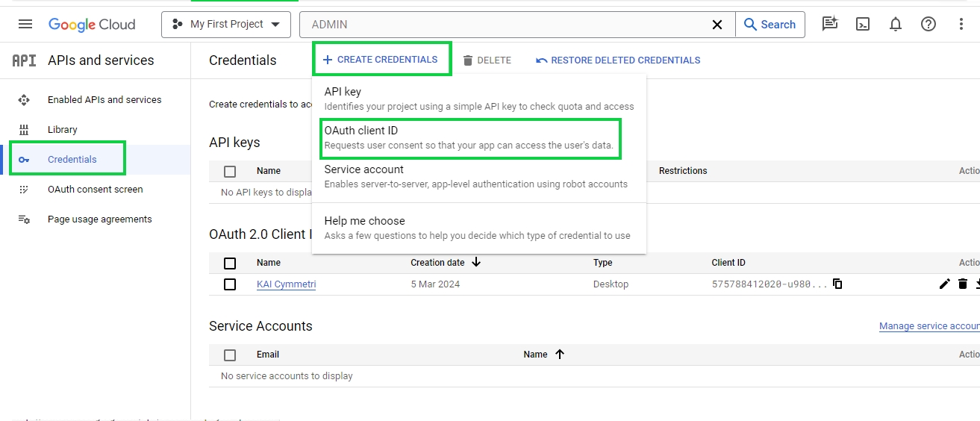
Task: Tick the KAI Cymmetri row checkbox
Action: point(230,284)
